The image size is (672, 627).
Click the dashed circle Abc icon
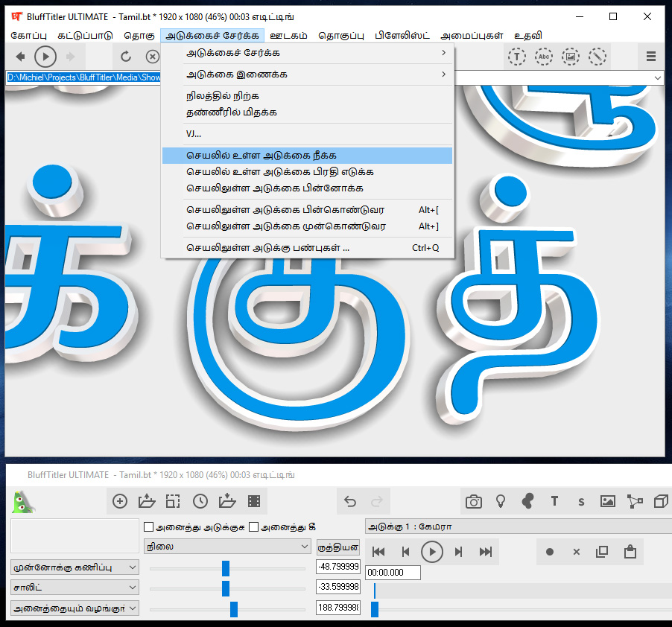(544, 57)
